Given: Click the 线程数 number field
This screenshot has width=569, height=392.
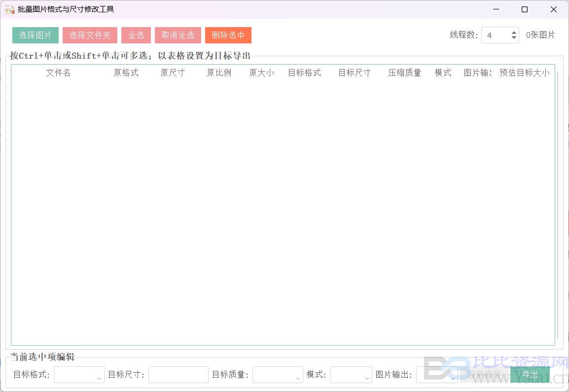Looking at the screenshot, I should tap(496, 35).
